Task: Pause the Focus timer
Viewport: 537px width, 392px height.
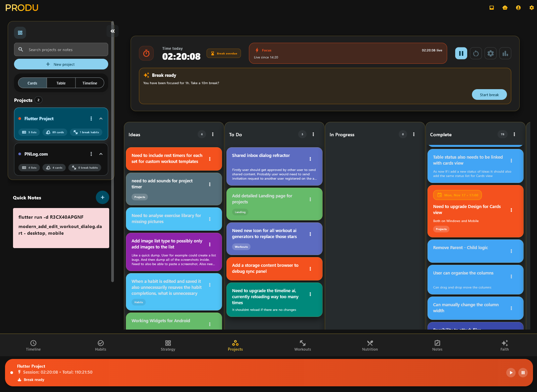Action: [461, 53]
